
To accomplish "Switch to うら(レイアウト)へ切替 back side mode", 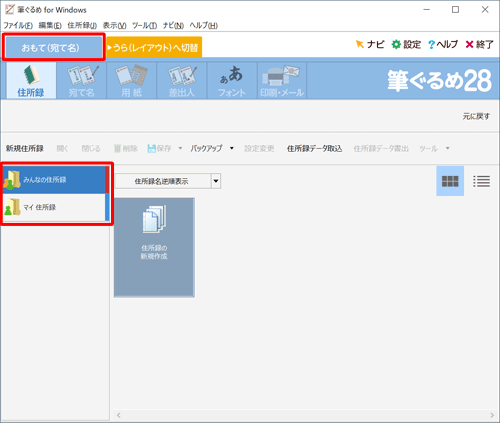I will (x=154, y=47).
